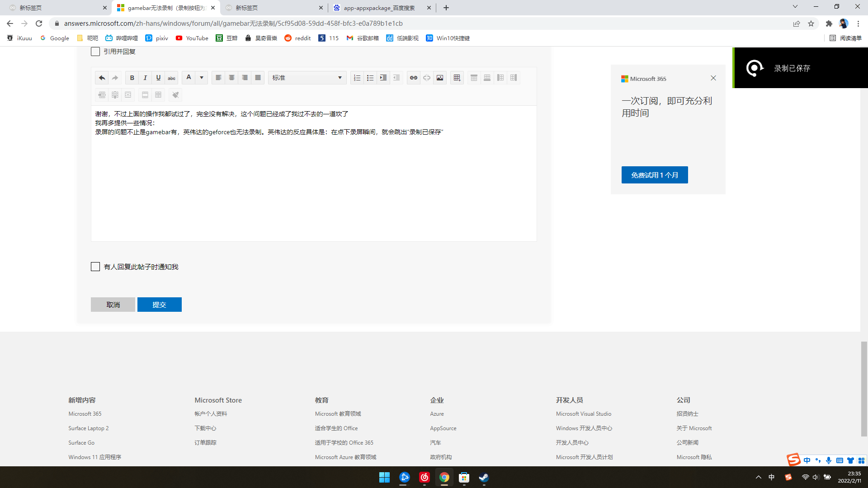Submit the reply with 提交 button
Image resolution: width=868 pixels, height=488 pixels.
[159, 305]
